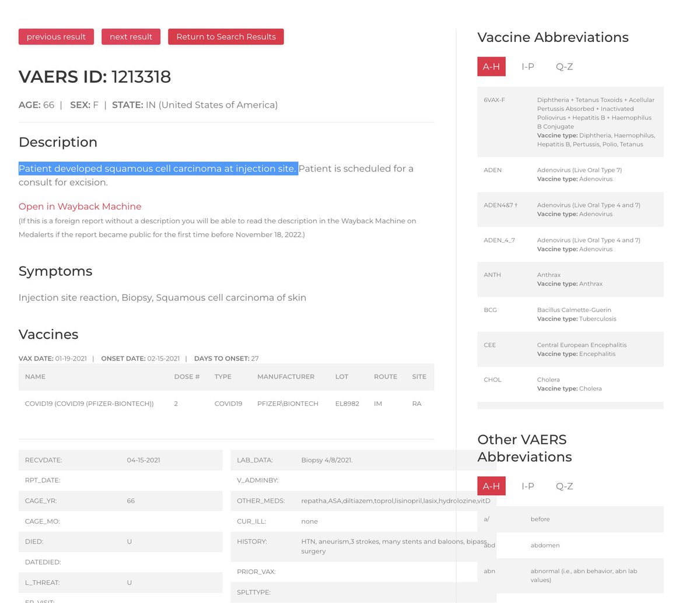Viewport: 700px width, 603px height.
Task: Switch to I-P tab in Vaccine Abbreviations
Action: [527, 66]
